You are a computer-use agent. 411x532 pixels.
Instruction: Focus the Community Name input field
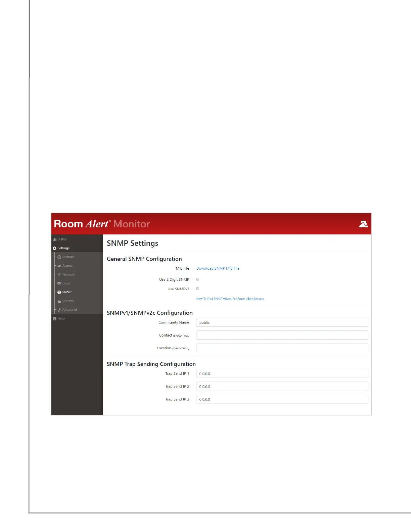pyautogui.click(x=282, y=322)
